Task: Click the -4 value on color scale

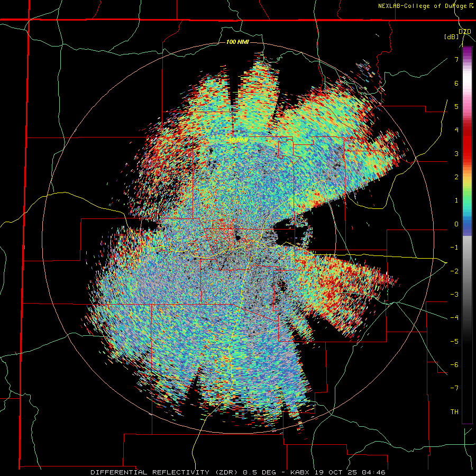Action: point(454,317)
